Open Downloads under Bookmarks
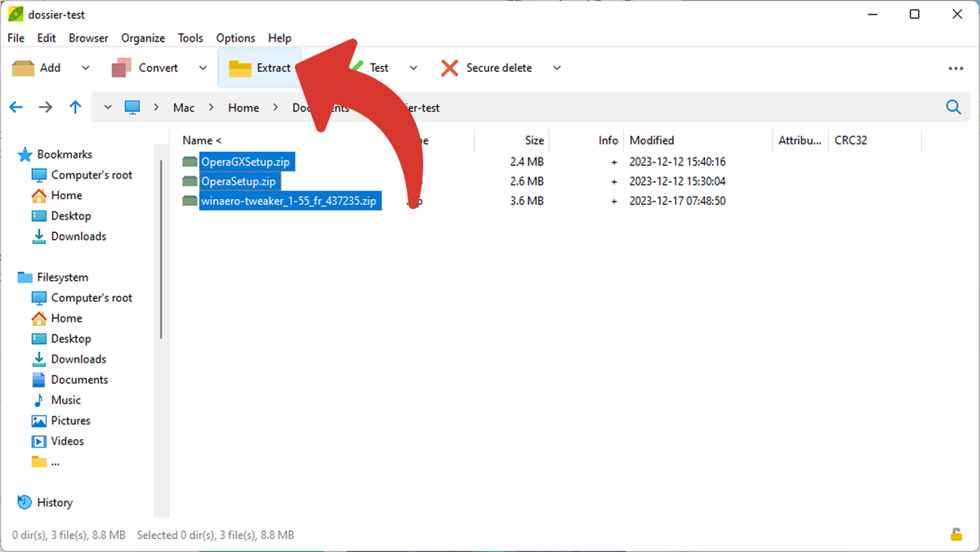Screen dimensions: 980x552 pos(69,236)
